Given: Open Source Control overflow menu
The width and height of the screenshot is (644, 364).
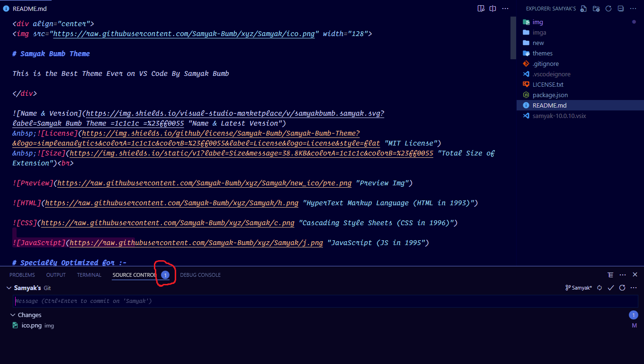Looking at the screenshot, I should pyautogui.click(x=634, y=288).
